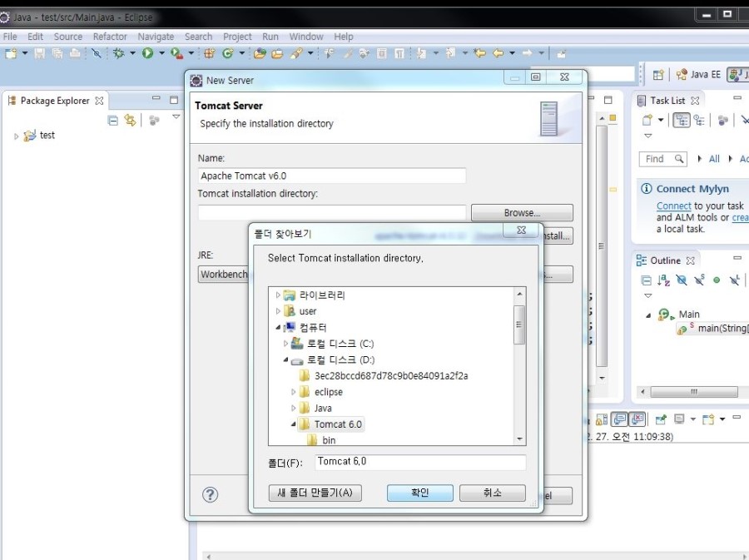The image size is (749, 560).
Task: Open the Run dropdown arrow
Action: click(x=161, y=53)
